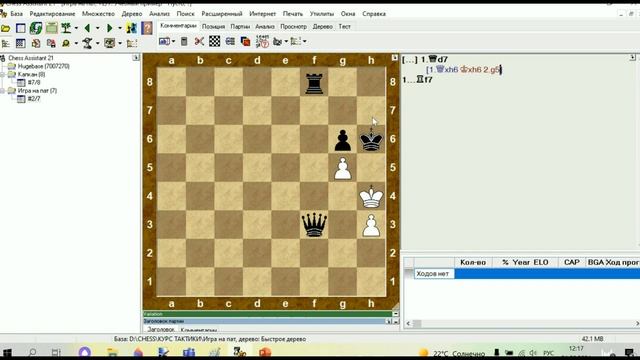Click the text annotation 'ab' icon
Image resolution: width=640 pixels, height=360 pixels.
pyautogui.click(x=164, y=41)
